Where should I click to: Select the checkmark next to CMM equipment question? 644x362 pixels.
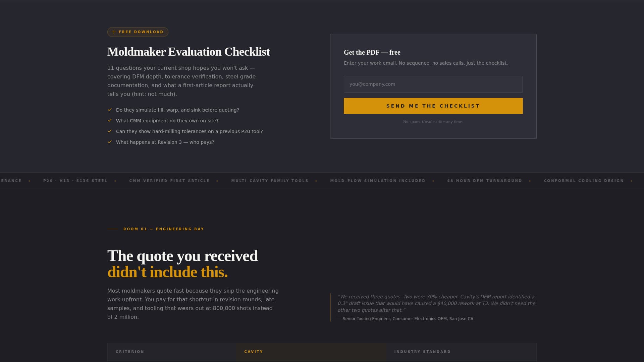[x=110, y=120]
